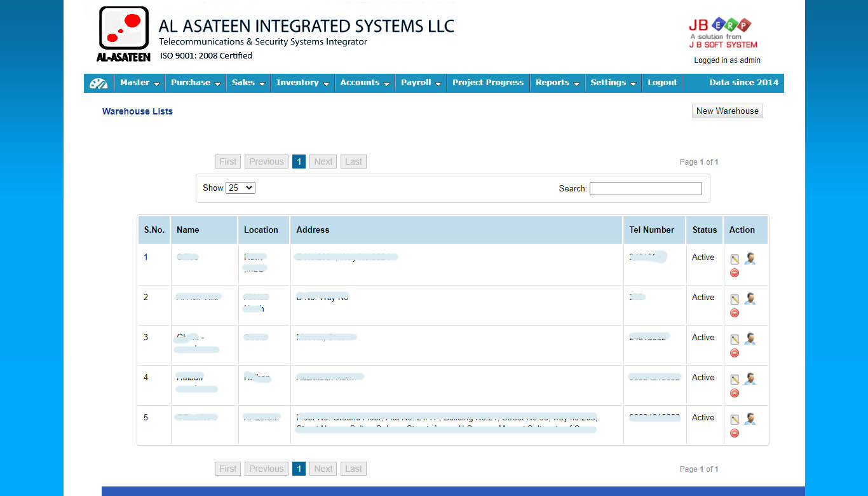Screen dimensions: 868x496
Task: Delete the warehouse in row 4
Action: pyautogui.click(x=735, y=393)
